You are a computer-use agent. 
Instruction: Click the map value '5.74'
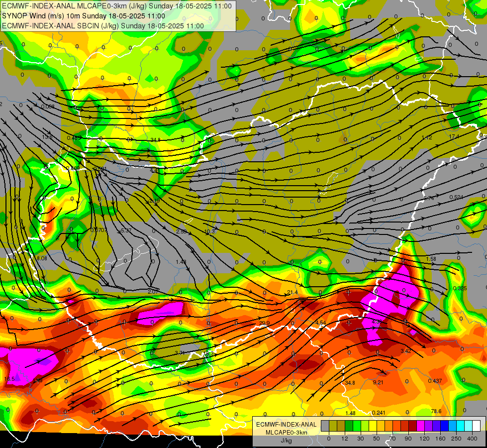(x=429, y=198)
